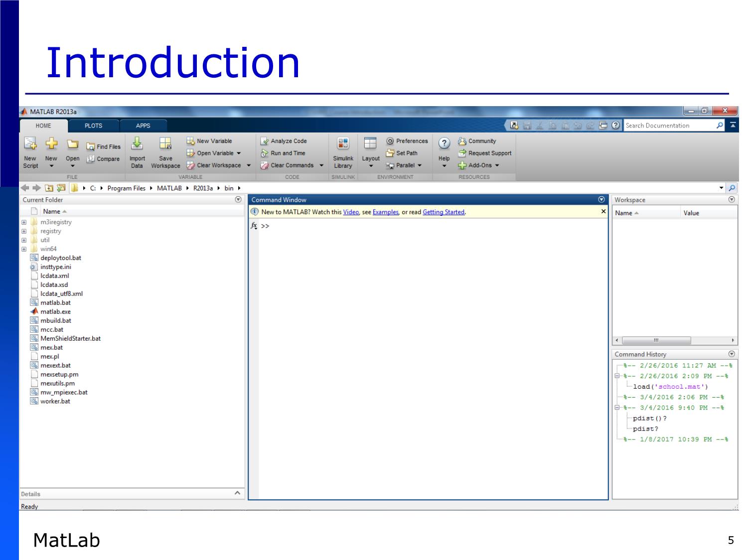Click the Layout icon

(x=370, y=143)
